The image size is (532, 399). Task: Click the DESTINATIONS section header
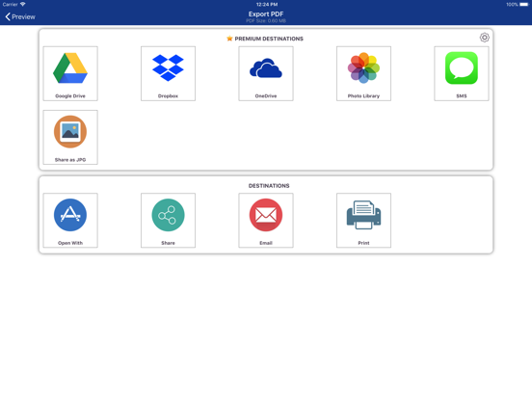click(x=269, y=186)
